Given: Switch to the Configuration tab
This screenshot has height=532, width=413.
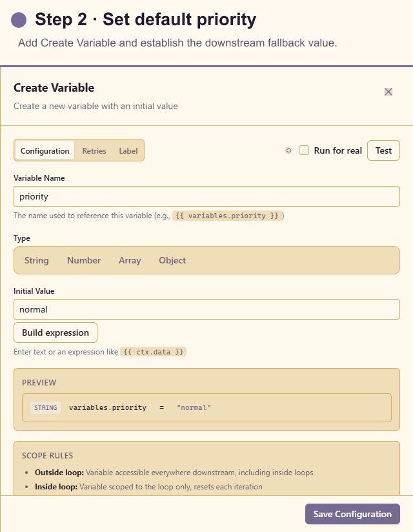Looking at the screenshot, I should tap(45, 150).
